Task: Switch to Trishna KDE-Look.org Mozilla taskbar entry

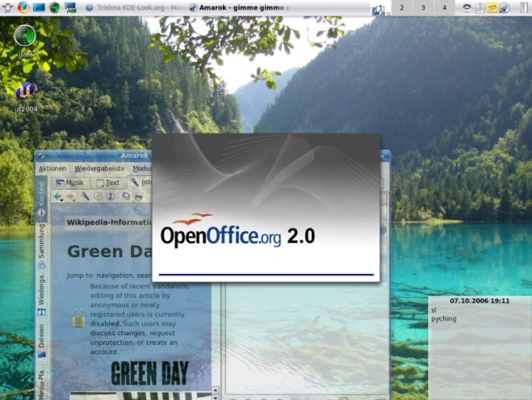Action: [x=135, y=7]
